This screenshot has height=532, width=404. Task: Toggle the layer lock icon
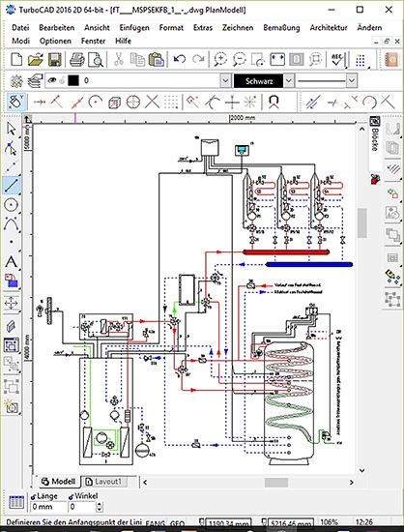coord(62,80)
